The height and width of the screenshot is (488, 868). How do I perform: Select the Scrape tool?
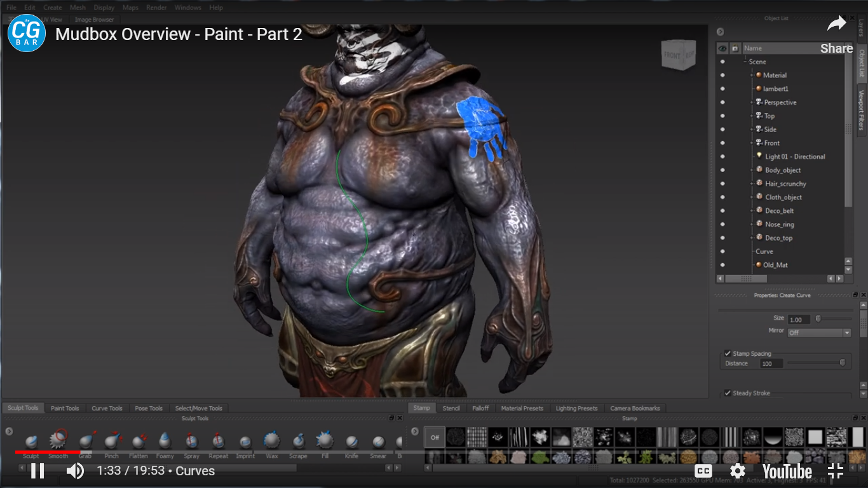pos(298,440)
